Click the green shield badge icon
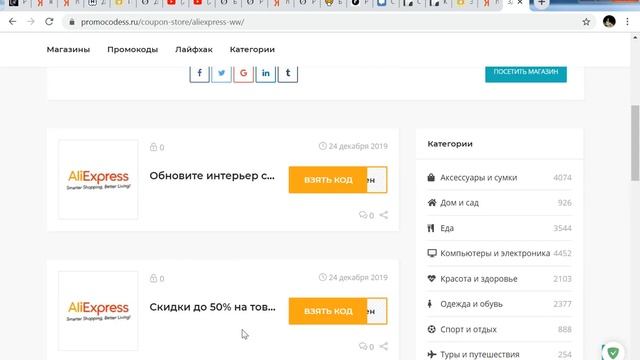The width and height of the screenshot is (640, 360). click(x=613, y=352)
